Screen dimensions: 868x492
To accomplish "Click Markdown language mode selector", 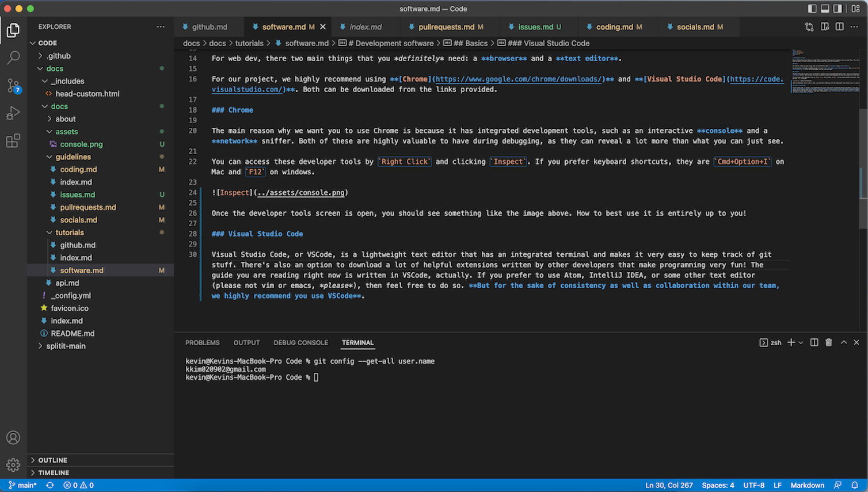I will pos(807,485).
